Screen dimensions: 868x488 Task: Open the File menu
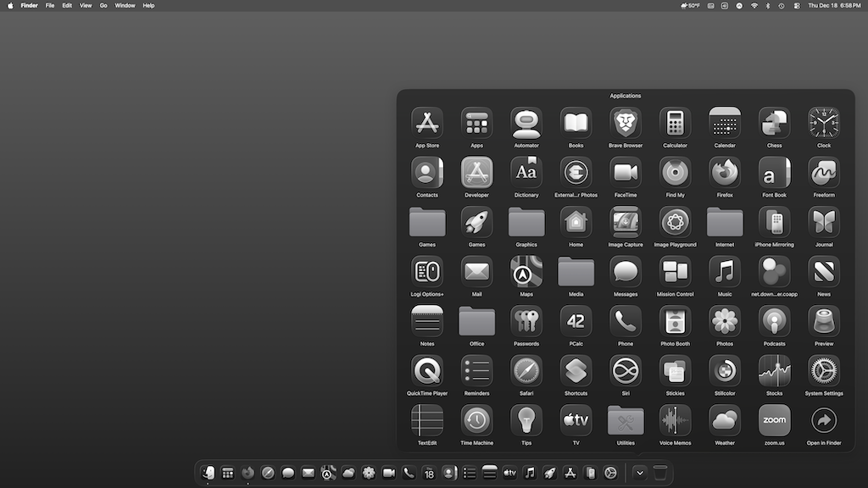tap(50, 6)
